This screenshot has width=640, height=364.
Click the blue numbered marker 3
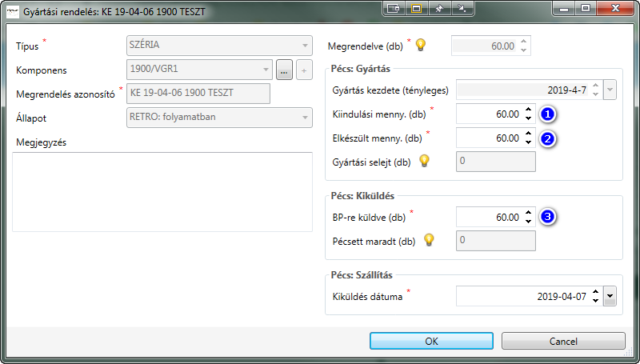pyautogui.click(x=548, y=216)
